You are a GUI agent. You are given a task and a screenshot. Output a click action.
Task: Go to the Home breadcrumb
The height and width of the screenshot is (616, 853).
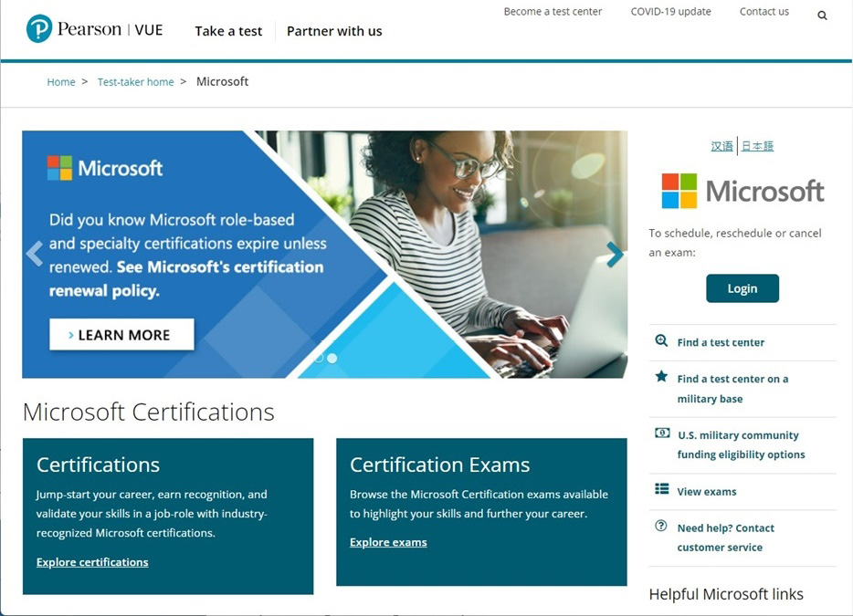(61, 82)
